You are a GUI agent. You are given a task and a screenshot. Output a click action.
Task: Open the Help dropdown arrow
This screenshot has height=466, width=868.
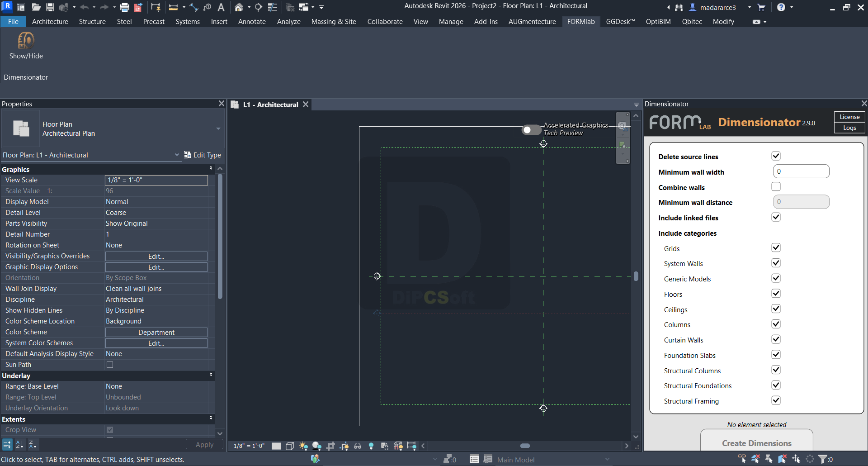pos(792,7)
